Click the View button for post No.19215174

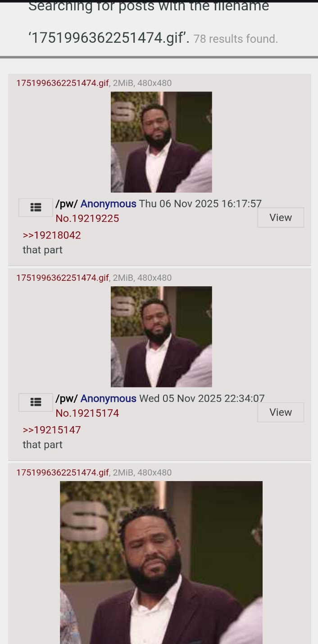pos(281,412)
